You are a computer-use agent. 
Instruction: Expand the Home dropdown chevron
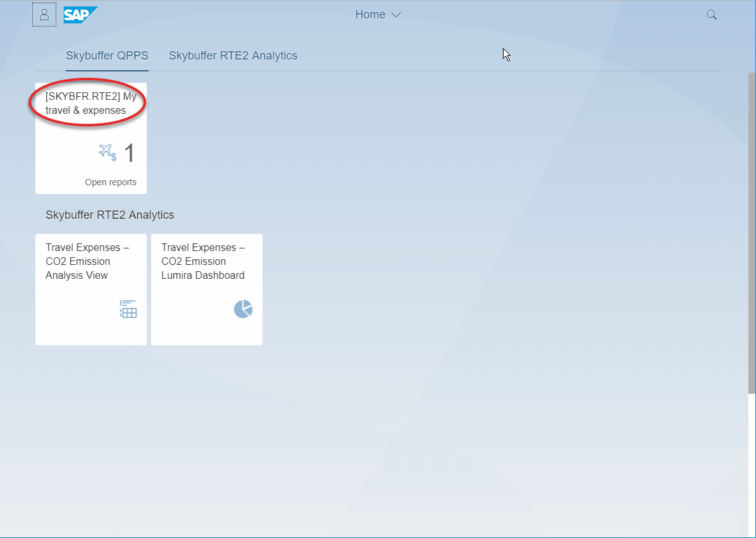396,15
